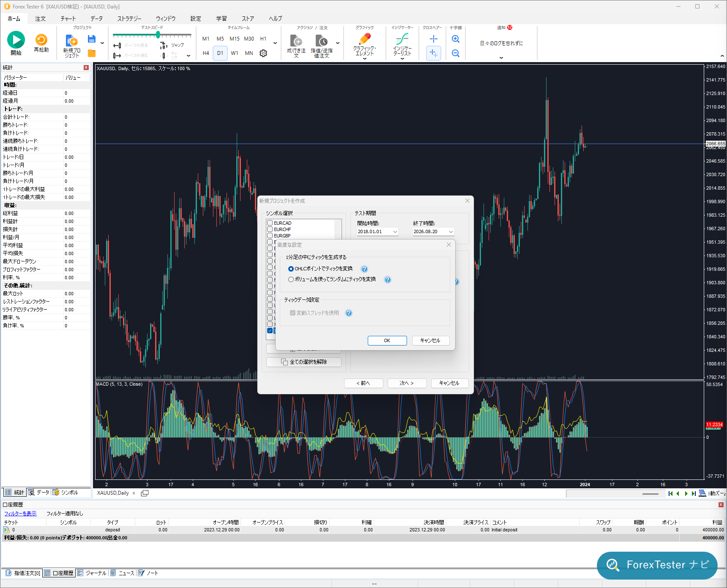Viewport: 727px width, 588px height.
Task: Zoom out of the chart
Action: tap(456, 53)
